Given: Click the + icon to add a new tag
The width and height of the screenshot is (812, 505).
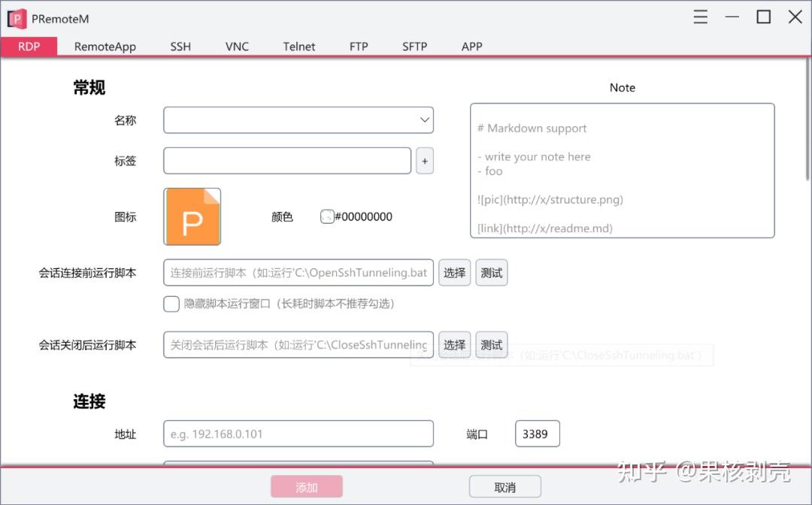Looking at the screenshot, I should point(424,160).
